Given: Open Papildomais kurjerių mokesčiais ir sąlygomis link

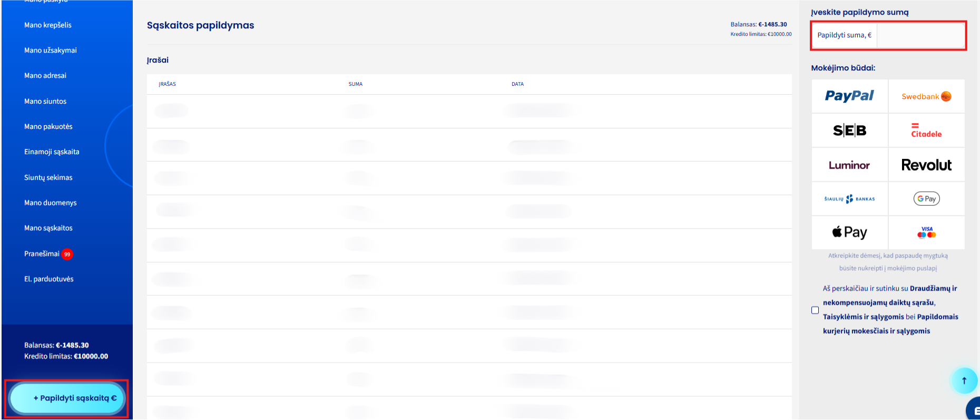Looking at the screenshot, I should click(x=890, y=324).
